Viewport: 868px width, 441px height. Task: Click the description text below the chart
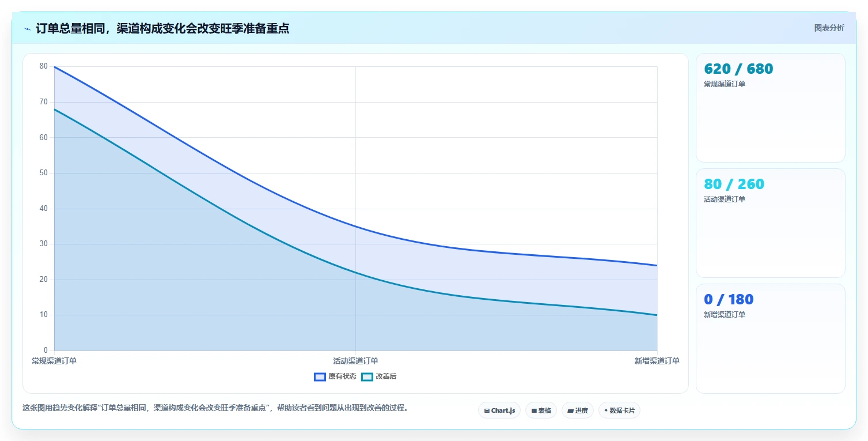pyautogui.click(x=216, y=408)
